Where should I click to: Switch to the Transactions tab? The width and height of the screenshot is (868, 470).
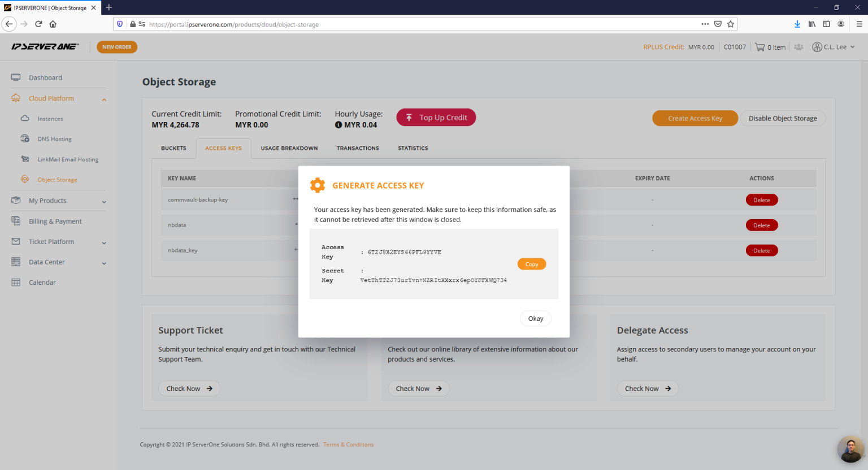click(357, 148)
